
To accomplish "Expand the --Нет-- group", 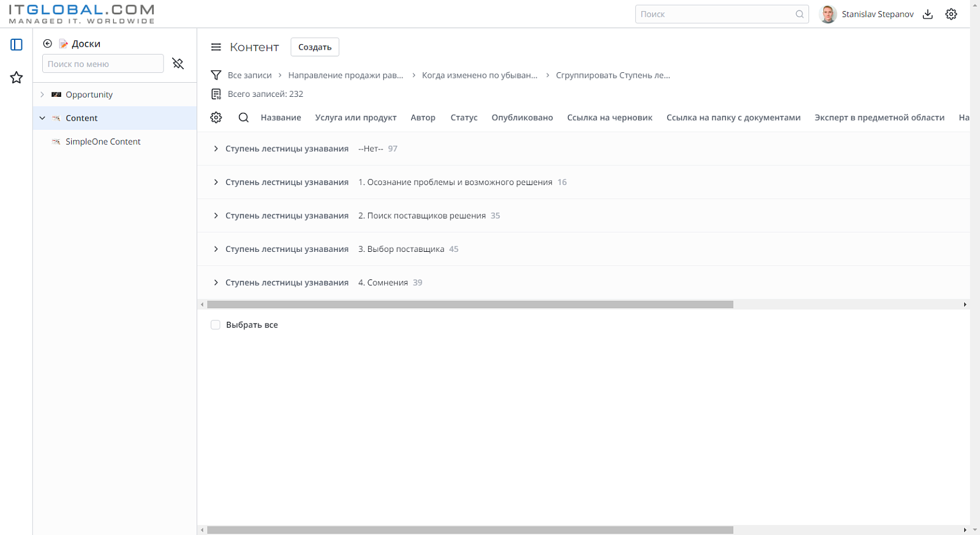I will tap(216, 149).
